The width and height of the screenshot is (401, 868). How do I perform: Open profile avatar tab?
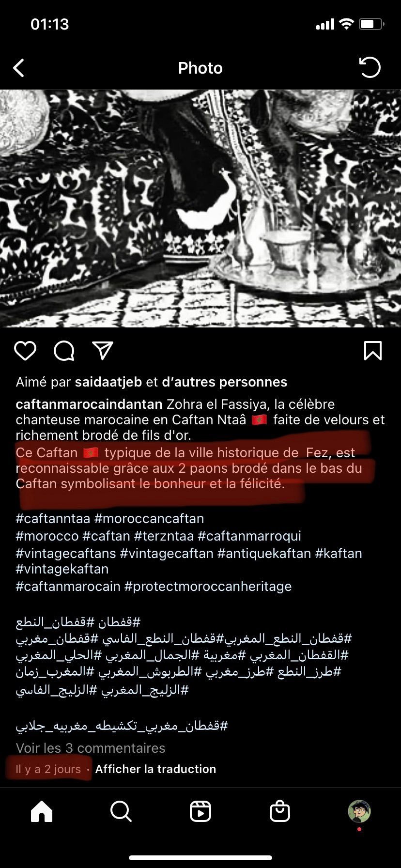coord(359,811)
